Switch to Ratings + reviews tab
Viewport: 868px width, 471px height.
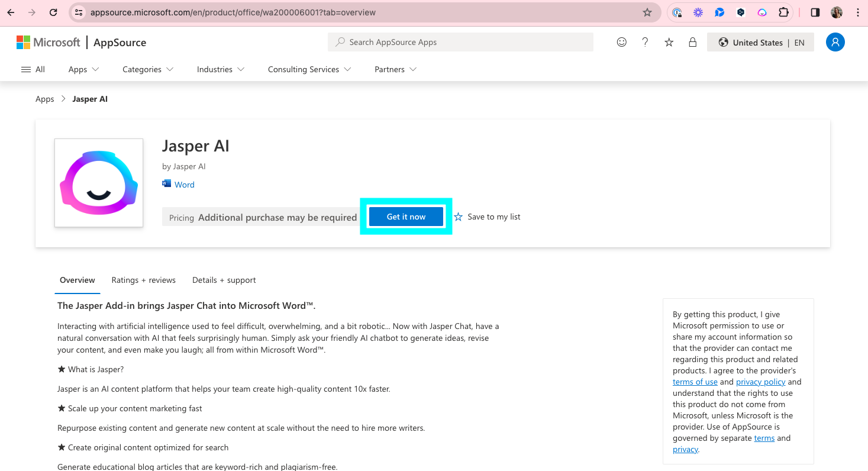coord(144,280)
